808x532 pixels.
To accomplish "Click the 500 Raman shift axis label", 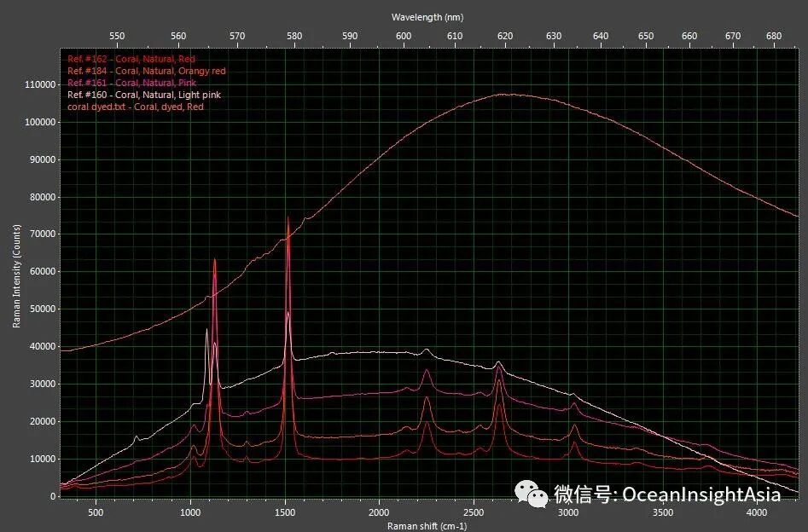I will [x=96, y=512].
